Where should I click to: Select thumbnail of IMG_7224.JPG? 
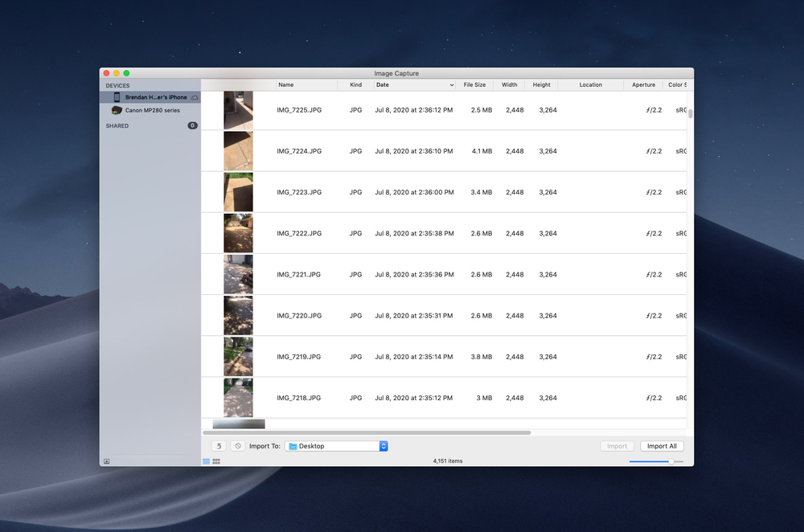[239, 151]
